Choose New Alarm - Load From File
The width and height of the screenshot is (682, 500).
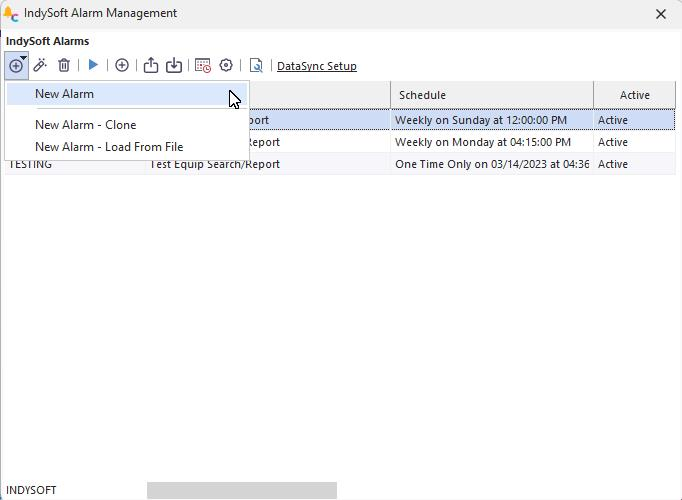(x=108, y=147)
